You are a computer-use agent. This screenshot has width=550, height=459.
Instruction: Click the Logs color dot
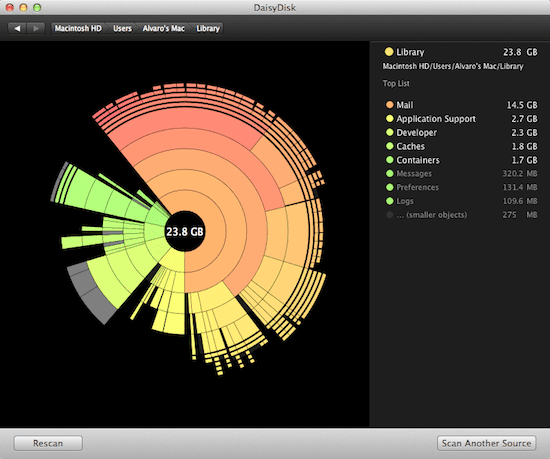[389, 201]
